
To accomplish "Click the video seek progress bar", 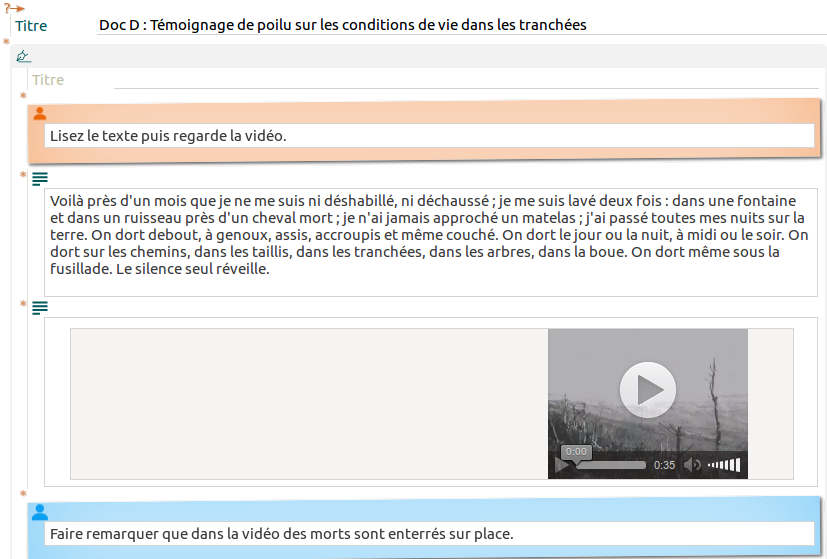I will [x=610, y=465].
